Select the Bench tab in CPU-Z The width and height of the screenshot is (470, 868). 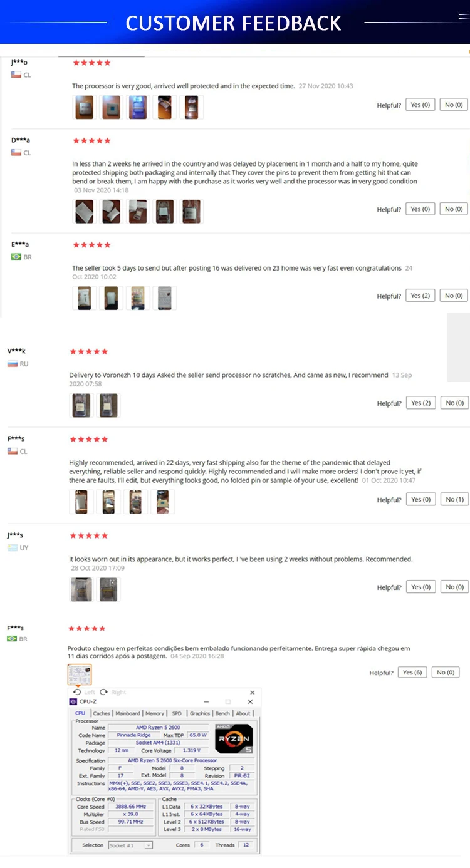222,713
